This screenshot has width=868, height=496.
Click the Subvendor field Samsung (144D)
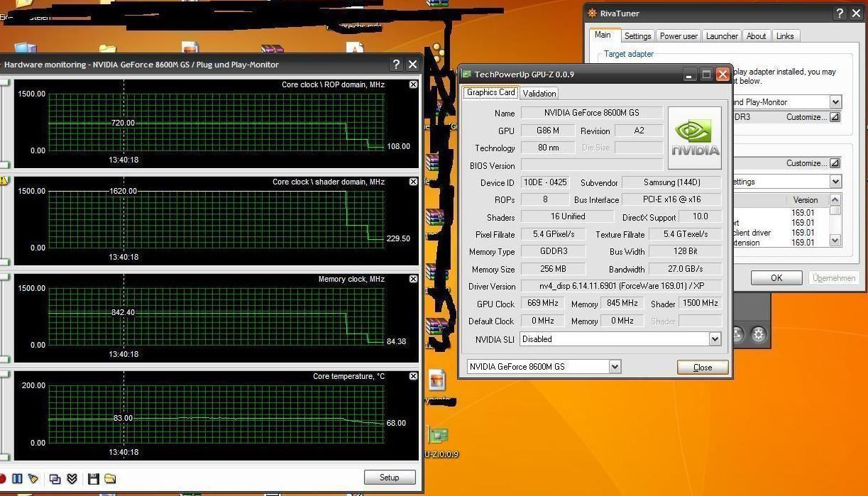(x=671, y=182)
